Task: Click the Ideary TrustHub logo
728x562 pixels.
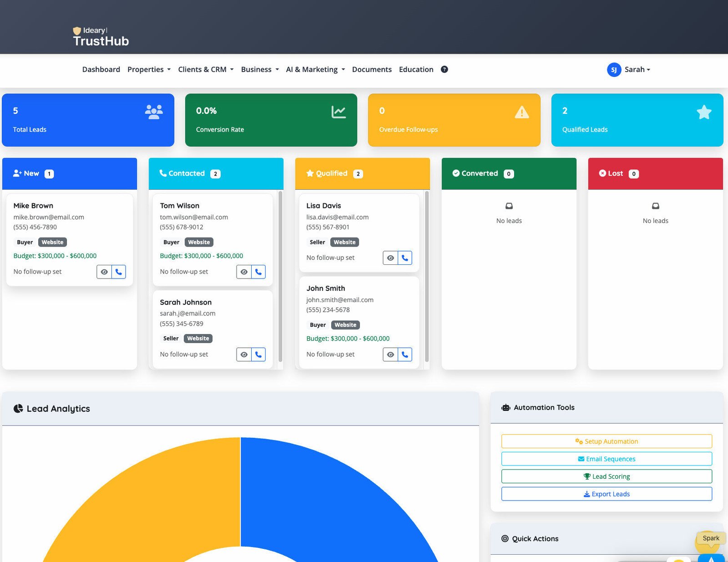Action: pyautogui.click(x=101, y=37)
